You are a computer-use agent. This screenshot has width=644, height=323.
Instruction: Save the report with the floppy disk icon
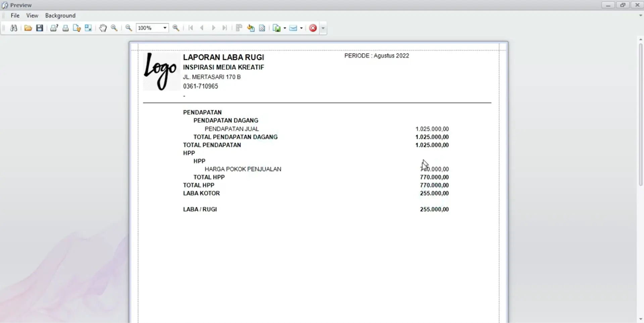coord(40,28)
